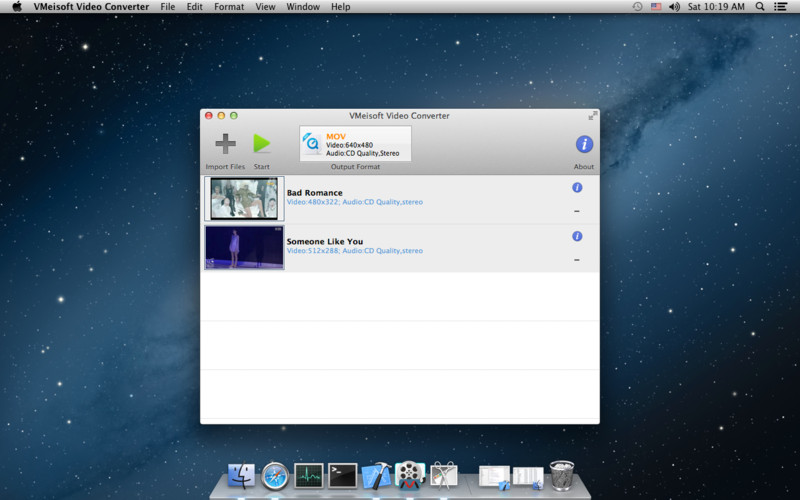Open the MOV Output Format selector

coord(355,144)
